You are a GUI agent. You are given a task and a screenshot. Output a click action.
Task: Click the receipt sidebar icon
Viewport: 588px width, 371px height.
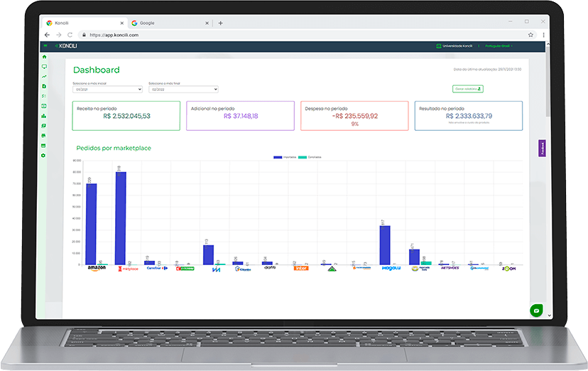44,126
